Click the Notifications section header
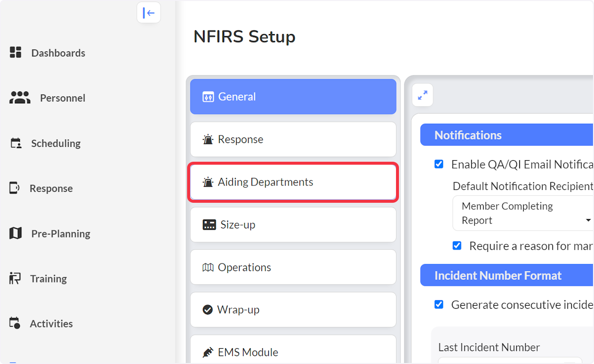594x364 pixels. pyautogui.click(x=507, y=135)
